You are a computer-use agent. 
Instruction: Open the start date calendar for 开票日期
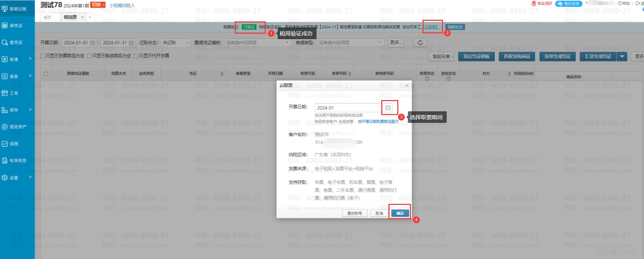click(x=92, y=43)
